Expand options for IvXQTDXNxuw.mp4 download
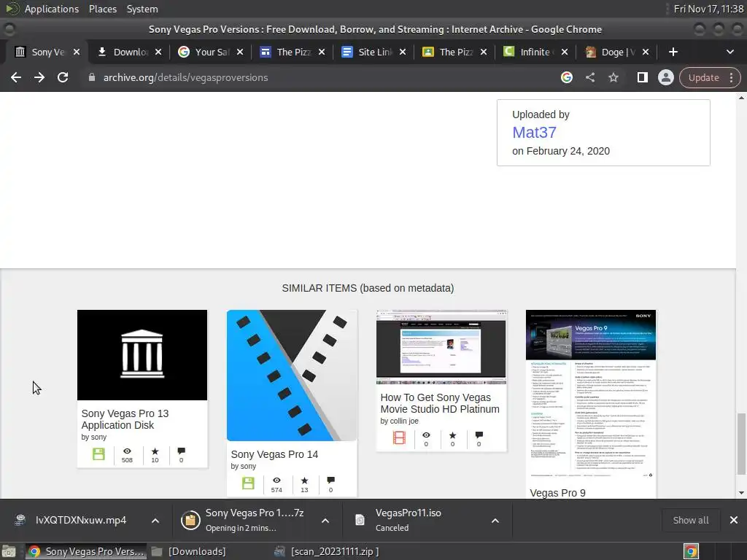This screenshot has height=560, width=747. (x=155, y=521)
